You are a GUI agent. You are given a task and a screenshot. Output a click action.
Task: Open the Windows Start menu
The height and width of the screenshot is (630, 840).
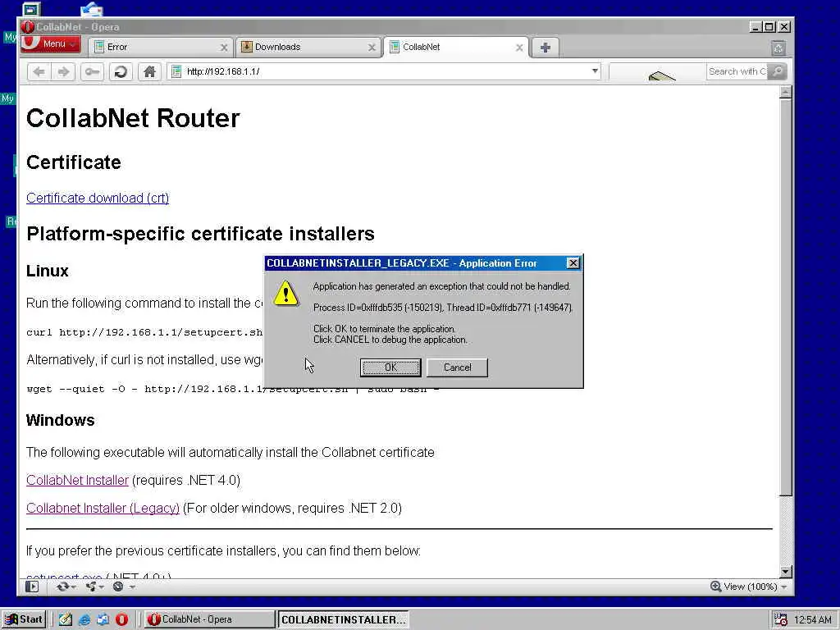(x=24, y=619)
